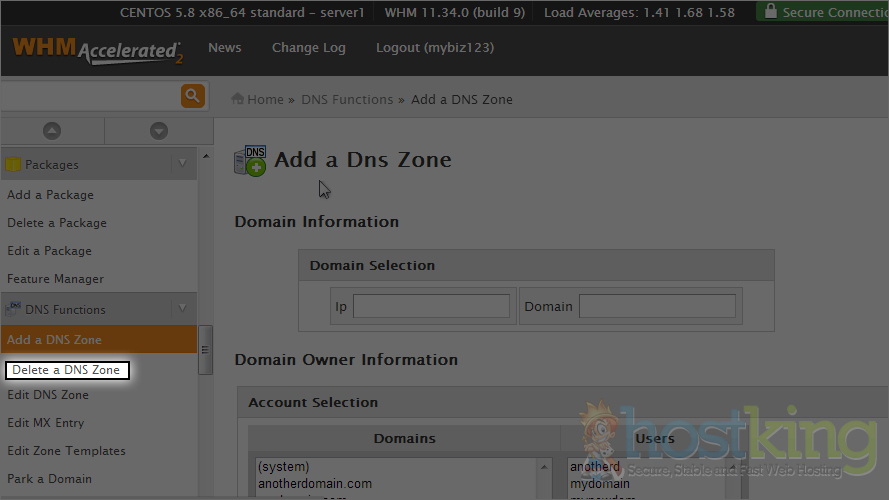
Task: Click the sidebar scroll-down arrow icon
Action: [x=158, y=131]
